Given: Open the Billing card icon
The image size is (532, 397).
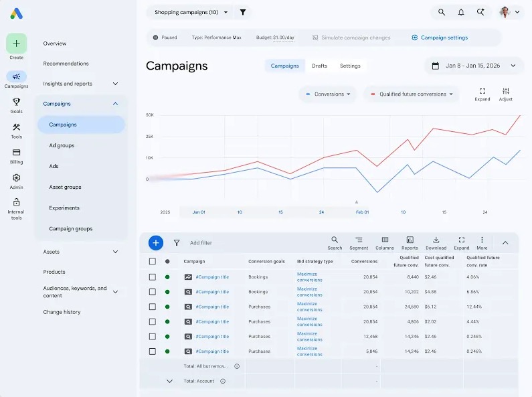Looking at the screenshot, I should (x=16, y=153).
